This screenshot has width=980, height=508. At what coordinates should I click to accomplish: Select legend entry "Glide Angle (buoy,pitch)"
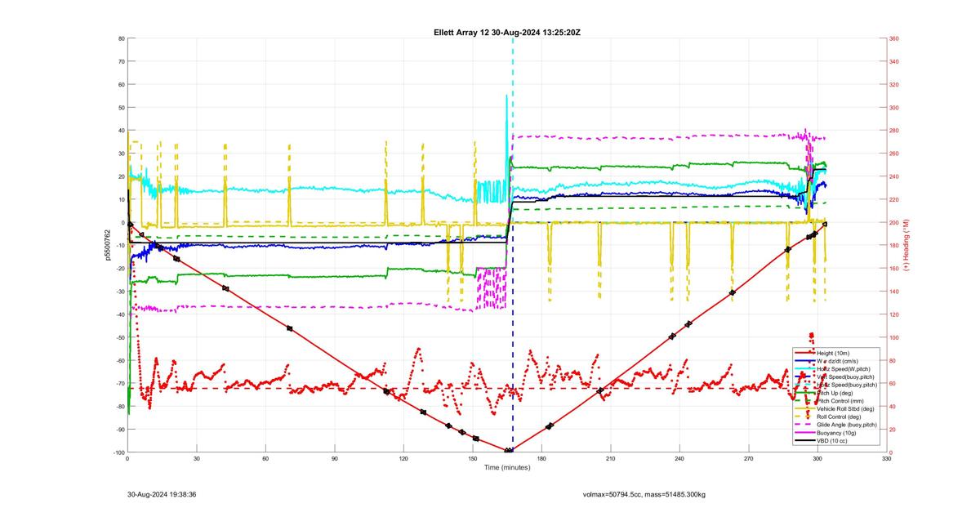click(x=848, y=425)
